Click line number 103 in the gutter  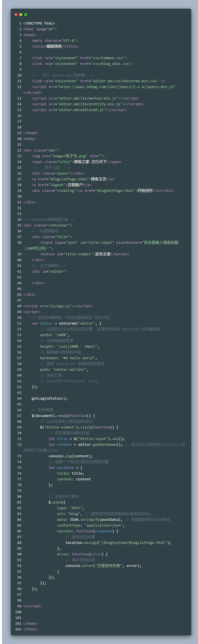coord(18,629)
